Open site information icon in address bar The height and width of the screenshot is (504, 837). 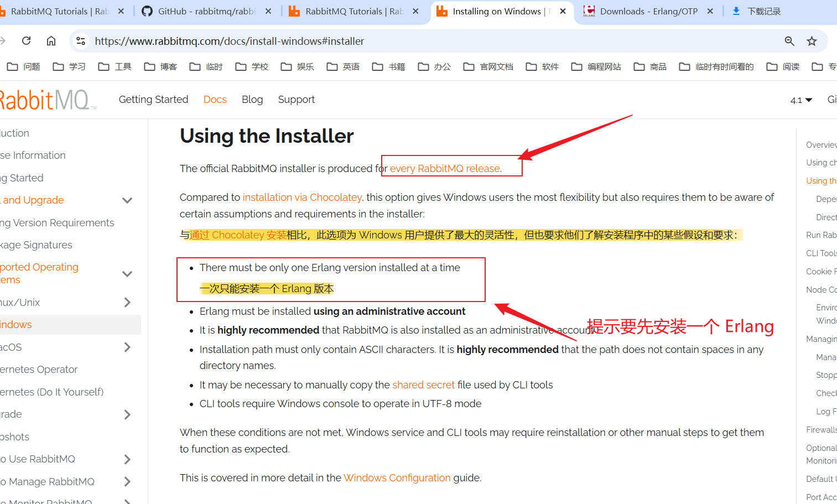81,41
